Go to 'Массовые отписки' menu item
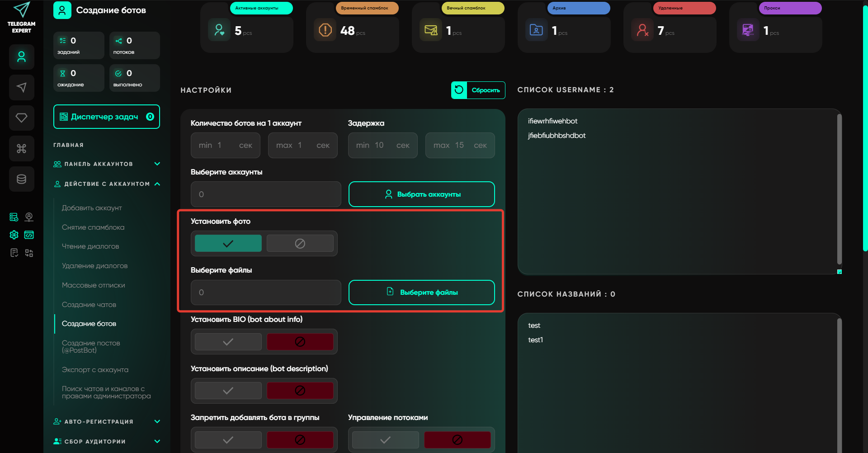 coord(94,285)
